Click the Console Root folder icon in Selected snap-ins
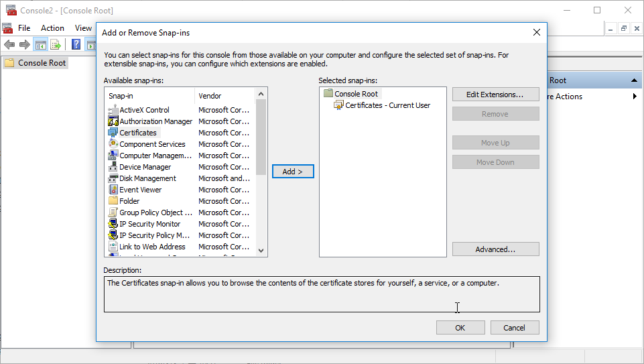Image resolution: width=644 pixels, height=364 pixels. (328, 93)
